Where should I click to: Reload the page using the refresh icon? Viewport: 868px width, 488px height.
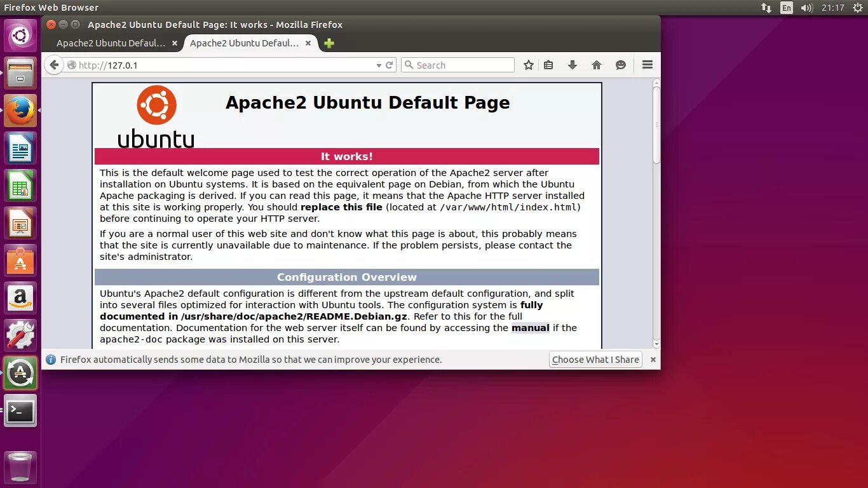click(389, 65)
